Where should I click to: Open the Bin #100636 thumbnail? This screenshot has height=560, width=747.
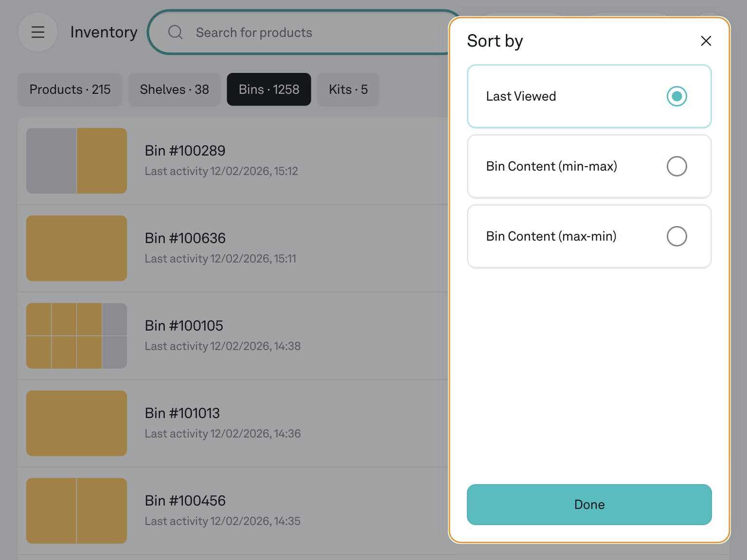(x=76, y=248)
